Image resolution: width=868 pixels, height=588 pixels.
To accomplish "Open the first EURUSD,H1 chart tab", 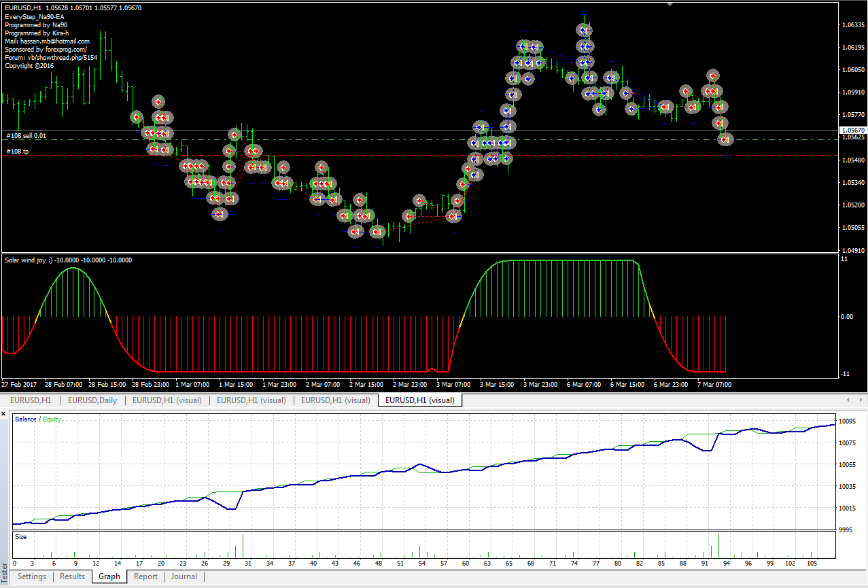I will click(x=31, y=400).
